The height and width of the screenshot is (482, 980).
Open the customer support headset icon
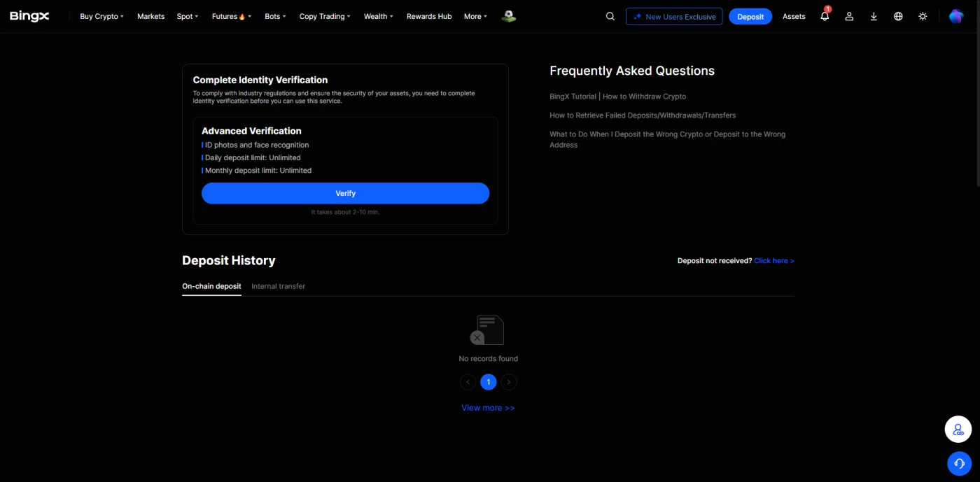click(x=959, y=463)
